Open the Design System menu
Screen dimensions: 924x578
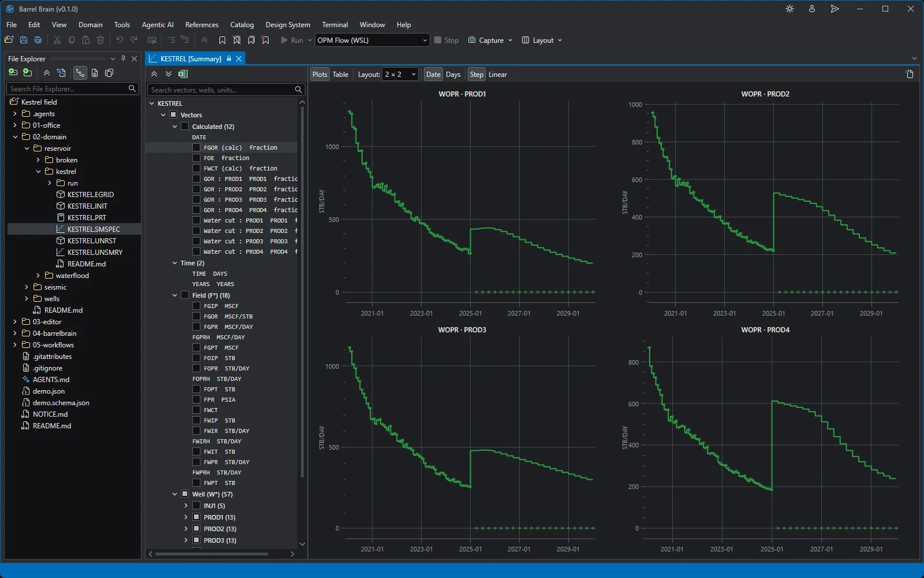pos(288,25)
